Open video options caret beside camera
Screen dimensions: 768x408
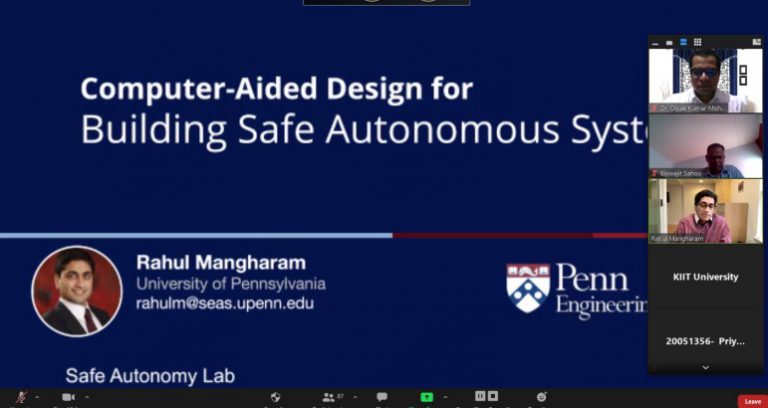tap(87, 397)
